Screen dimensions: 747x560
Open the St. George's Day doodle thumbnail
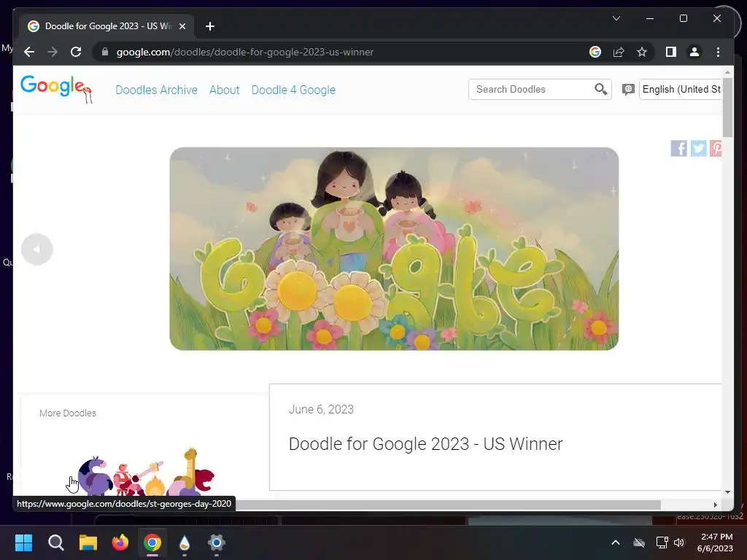pos(144,472)
